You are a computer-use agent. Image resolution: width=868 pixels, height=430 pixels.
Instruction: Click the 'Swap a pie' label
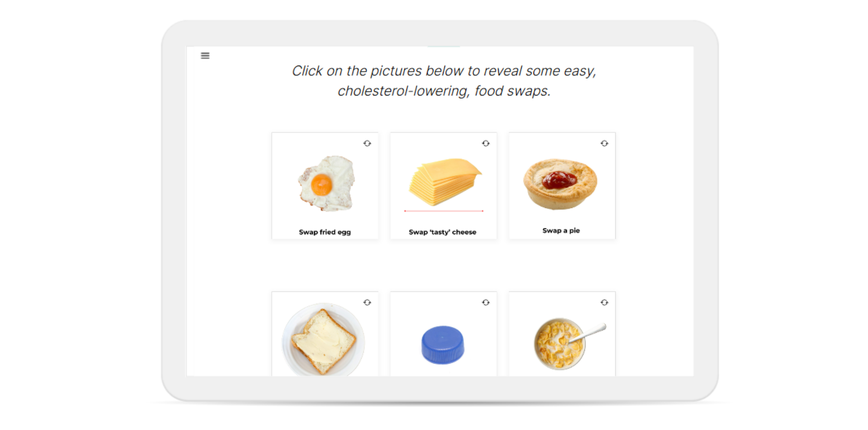[561, 231]
